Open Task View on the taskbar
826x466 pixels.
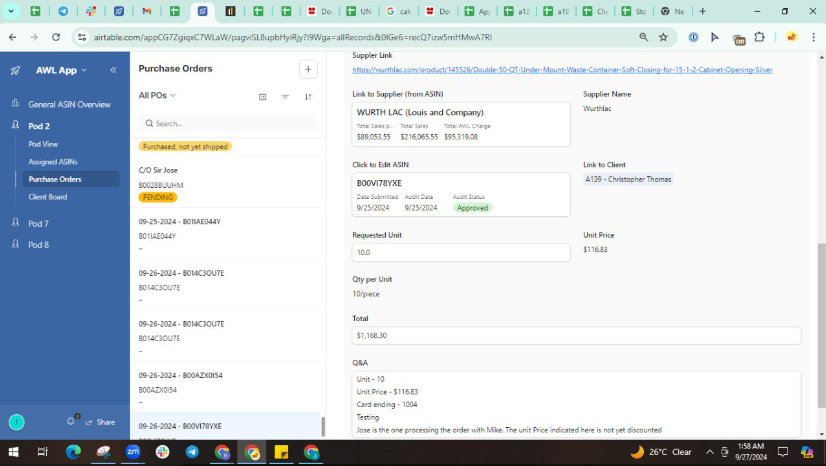point(43,452)
